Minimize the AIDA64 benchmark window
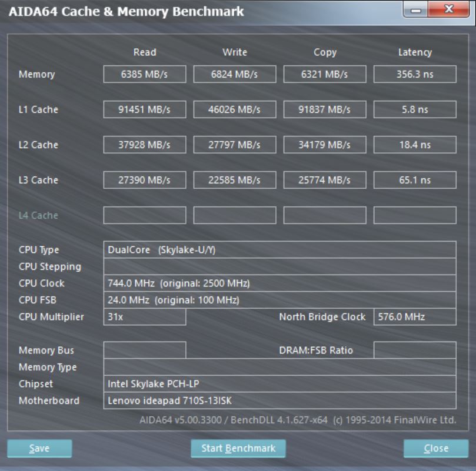 (415, 10)
